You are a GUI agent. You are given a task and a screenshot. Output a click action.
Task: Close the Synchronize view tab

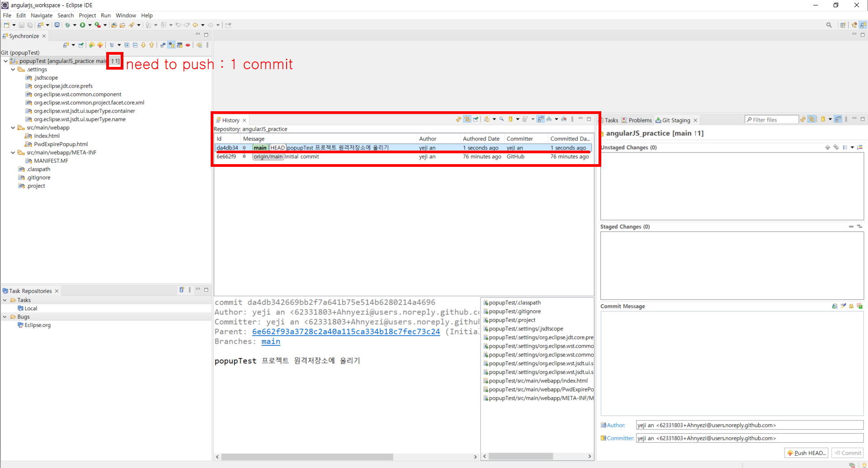point(44,36)
